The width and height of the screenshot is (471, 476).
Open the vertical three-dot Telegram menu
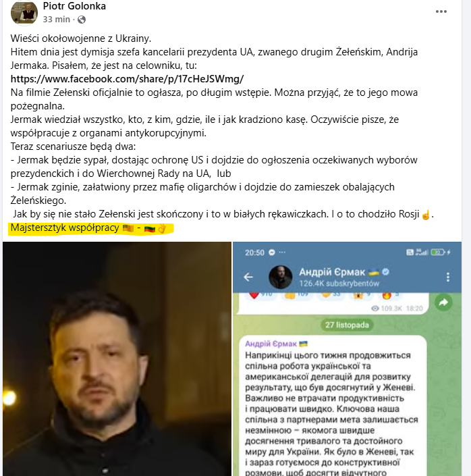pos(448,277)
